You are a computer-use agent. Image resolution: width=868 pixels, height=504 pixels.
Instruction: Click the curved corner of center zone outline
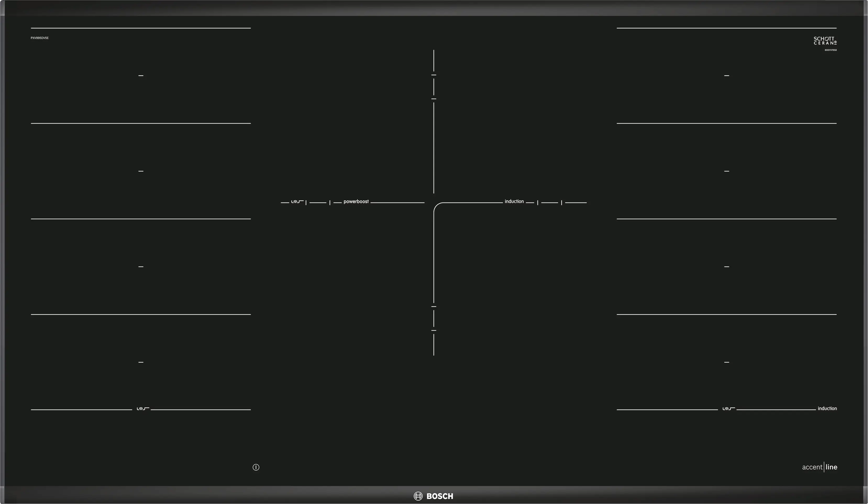436,205
